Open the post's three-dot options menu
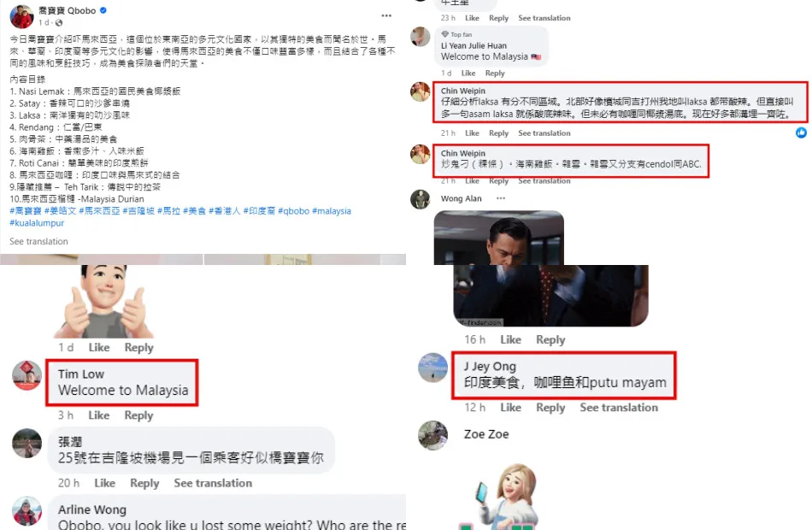This screenshot has width=812, height=530. click(386, 15)
